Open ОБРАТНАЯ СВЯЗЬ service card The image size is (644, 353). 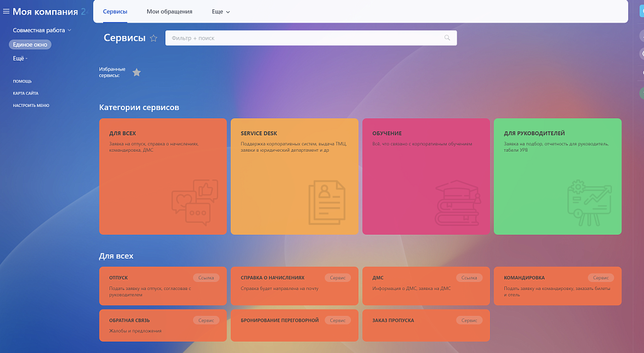click(x=163, y=325)
